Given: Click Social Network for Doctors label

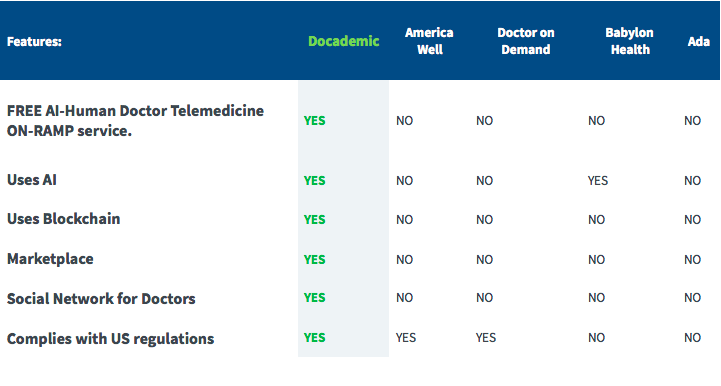Looking at the screenshot, I should click(x=101, y=299).
